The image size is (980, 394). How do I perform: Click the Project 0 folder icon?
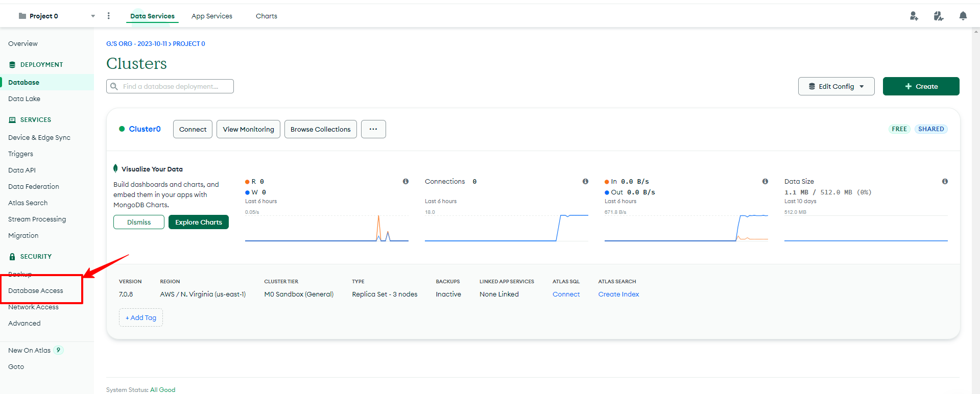22,16
